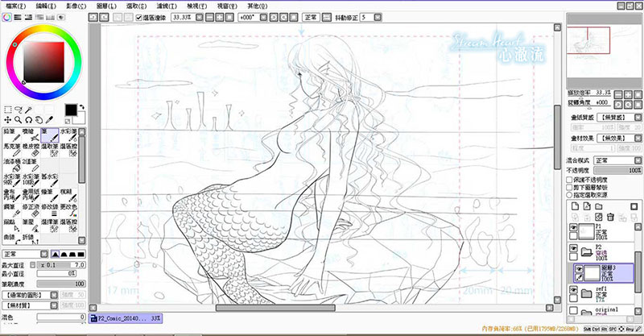Enable 指定選取來源 selection source option
This screenshot has height=336, width=644.
(x=569, y=194)
